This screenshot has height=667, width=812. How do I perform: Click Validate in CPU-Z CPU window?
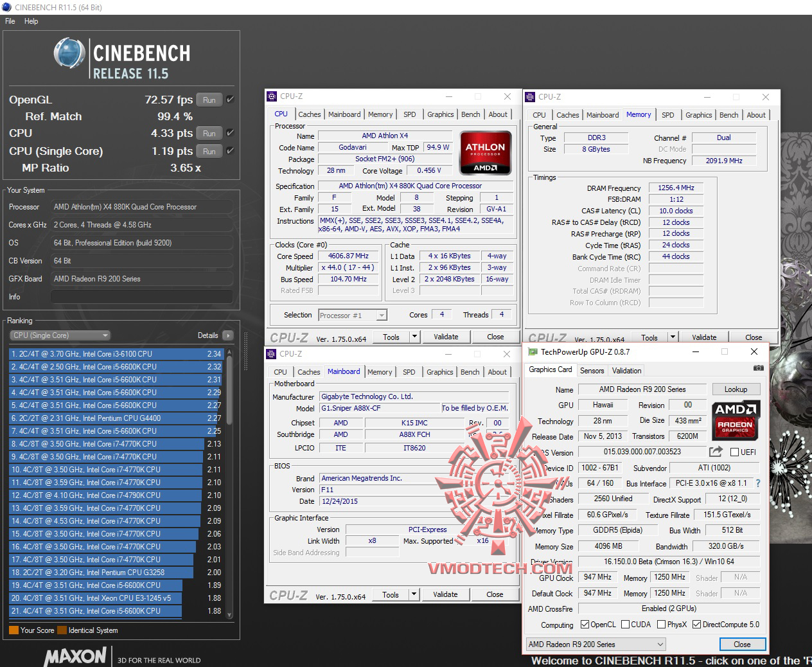[x=446, y=337]
